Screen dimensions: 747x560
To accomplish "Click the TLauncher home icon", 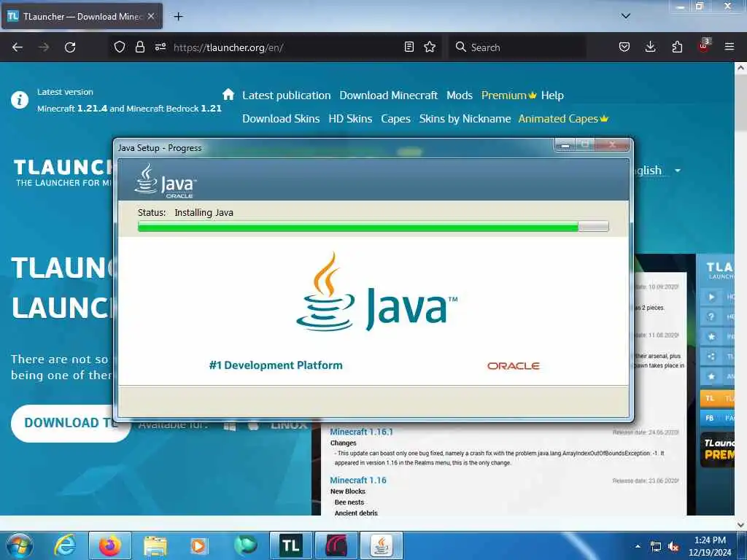I will click(x=228, y=94).
